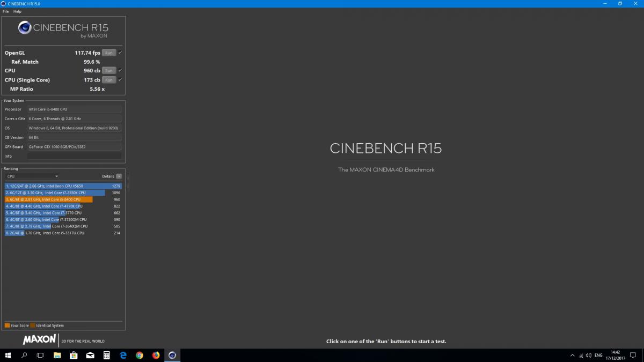Launch Microsoft Edge from the taskbar

[123, 355]
